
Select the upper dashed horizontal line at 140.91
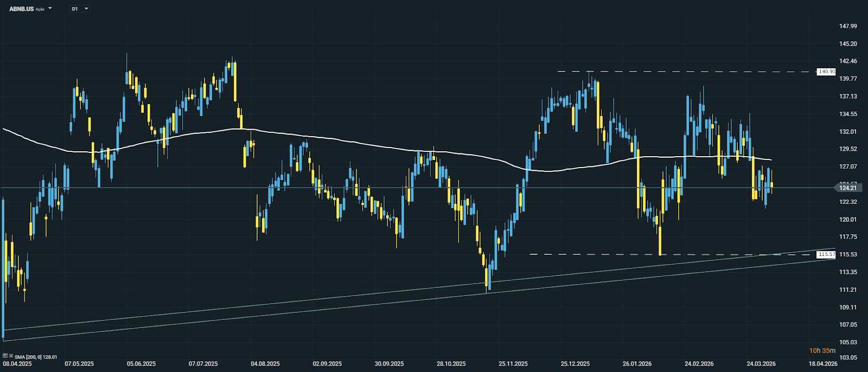(x=678, y=72)
